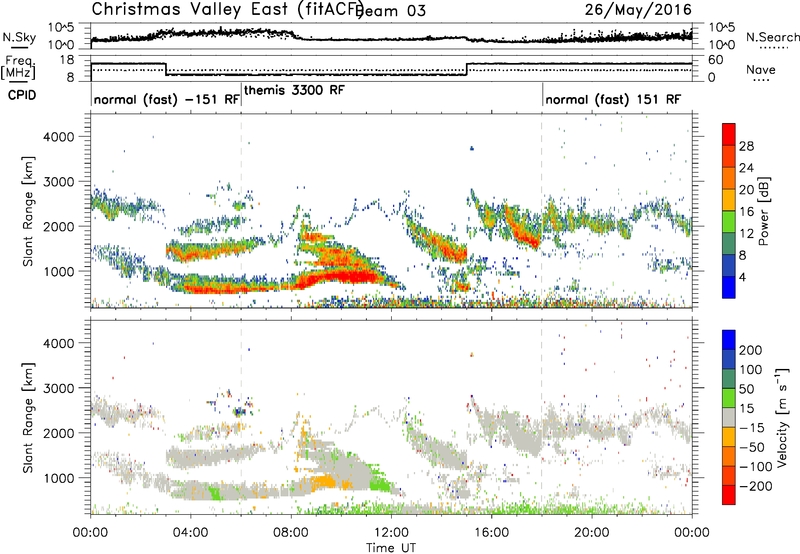800x554 pixels.
Task: Click the '2000' tick of the power panel
Action: 58,226
